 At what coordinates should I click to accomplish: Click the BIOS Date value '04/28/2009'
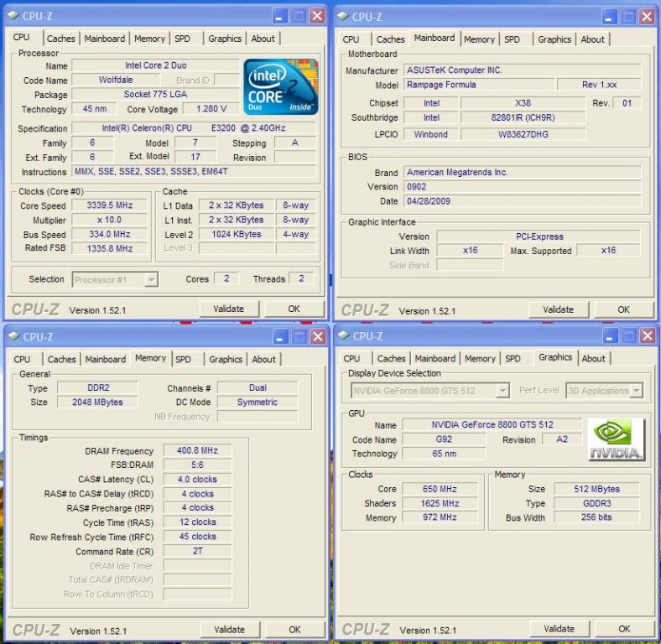coord(523,201)
